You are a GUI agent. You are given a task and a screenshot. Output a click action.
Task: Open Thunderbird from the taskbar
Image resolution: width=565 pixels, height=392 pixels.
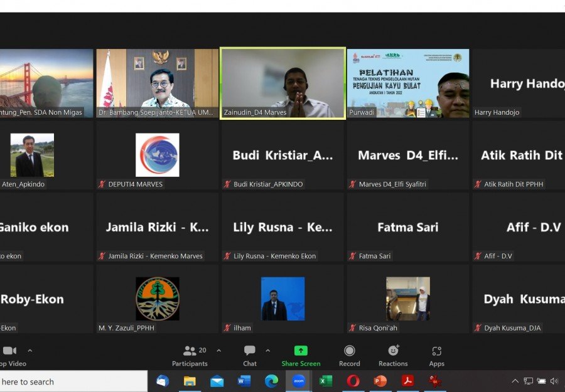pos(163,381)
